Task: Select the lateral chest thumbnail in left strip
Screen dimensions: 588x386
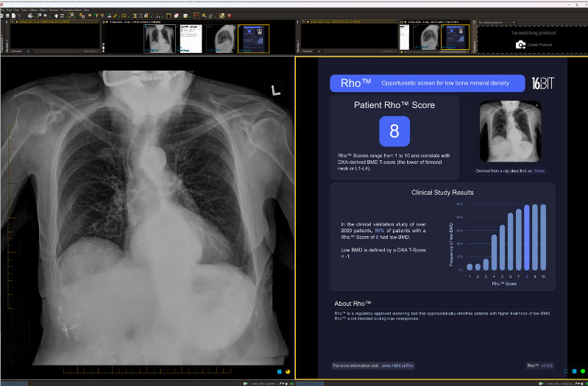Action: [222, 38]
